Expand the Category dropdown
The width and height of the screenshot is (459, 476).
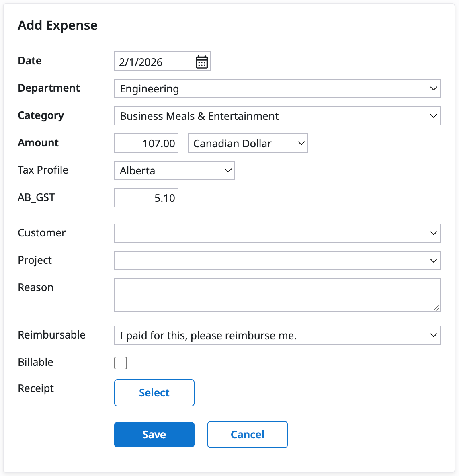[x=277, y=116]
